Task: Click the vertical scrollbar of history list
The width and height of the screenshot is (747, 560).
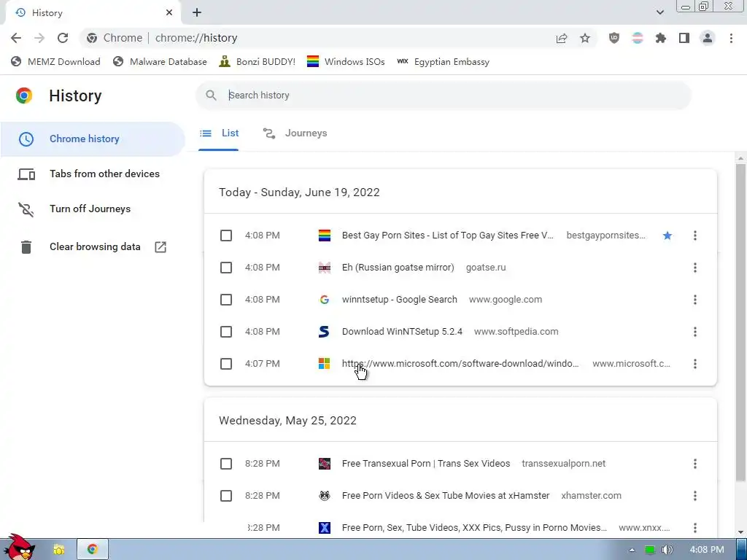Action: click(740, 323)
